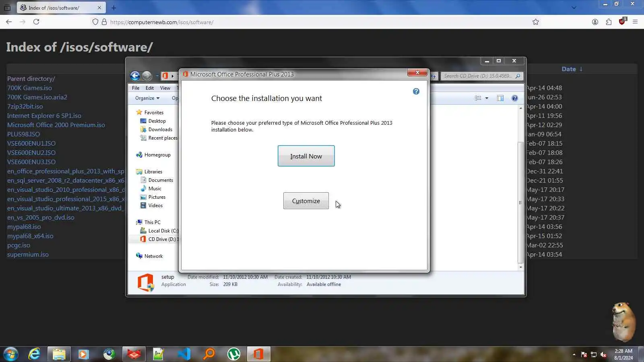
Task: Open Microsoft Office 2000 Premium.iso link
Action: click(56, 125)
